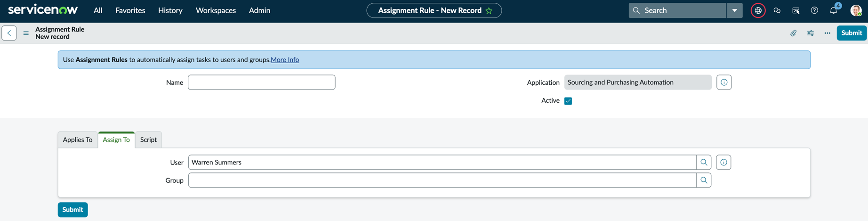
Task: Open the form context hamburger menu
Action: (x=26, y=33)
